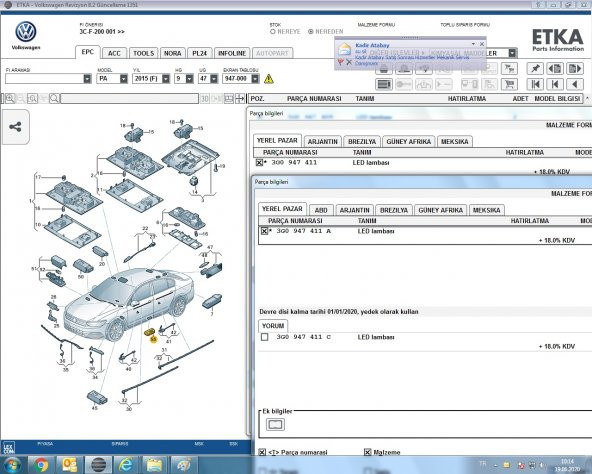Click the plain left arrow navigation icon

tap(575, 84)
